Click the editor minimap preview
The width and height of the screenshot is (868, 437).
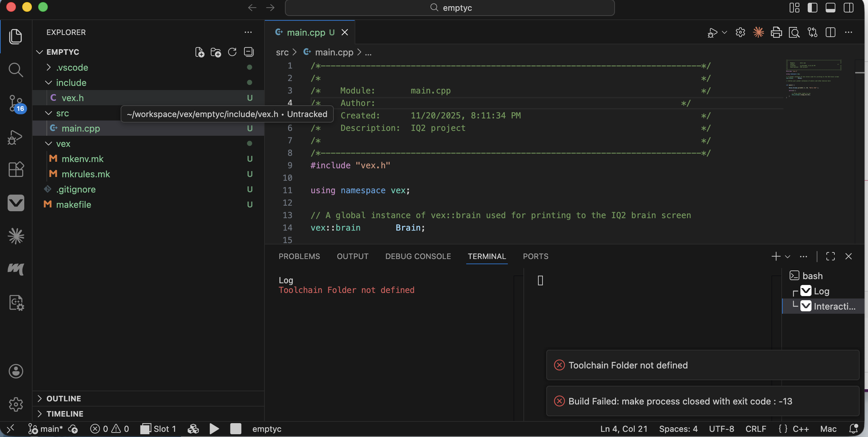(x=813, y=80)
